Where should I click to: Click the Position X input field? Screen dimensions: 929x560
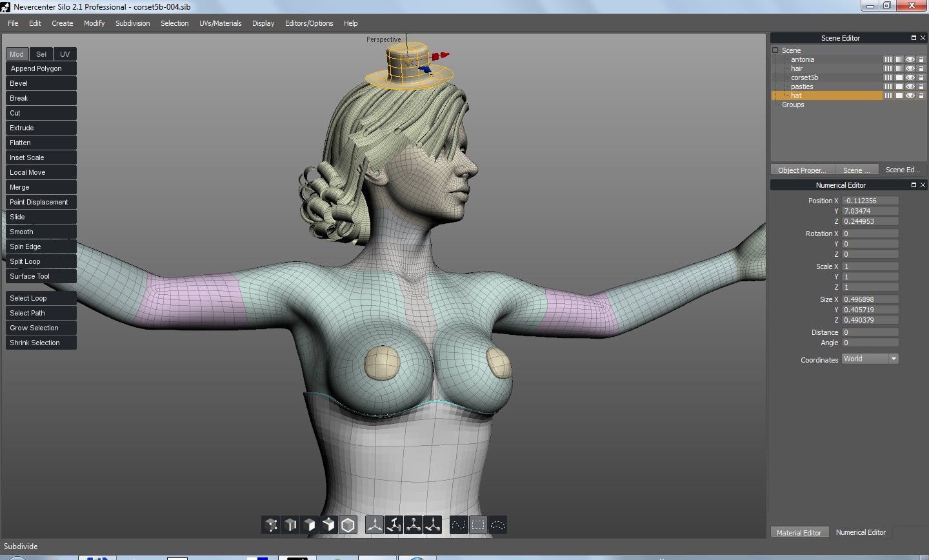[870, 201]
